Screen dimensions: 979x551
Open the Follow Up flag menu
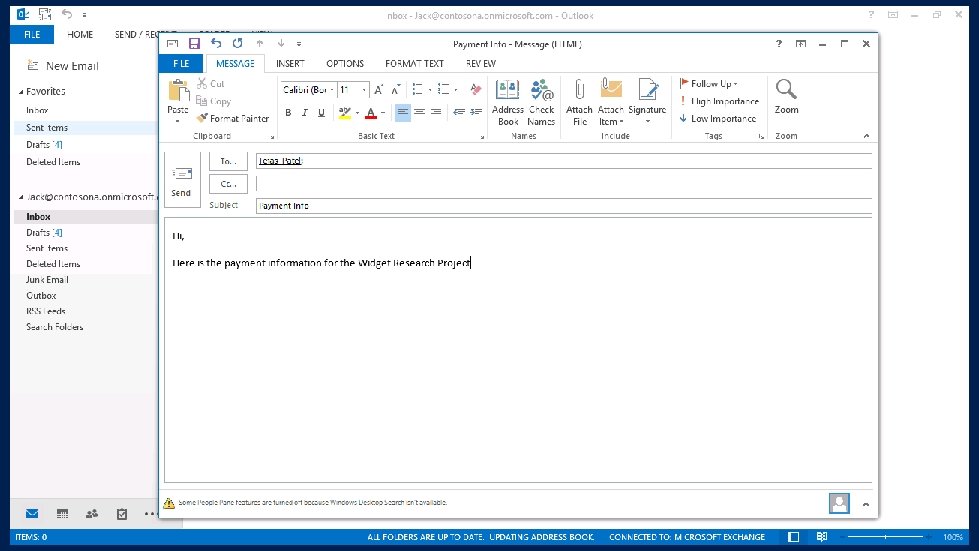(709, 83)
